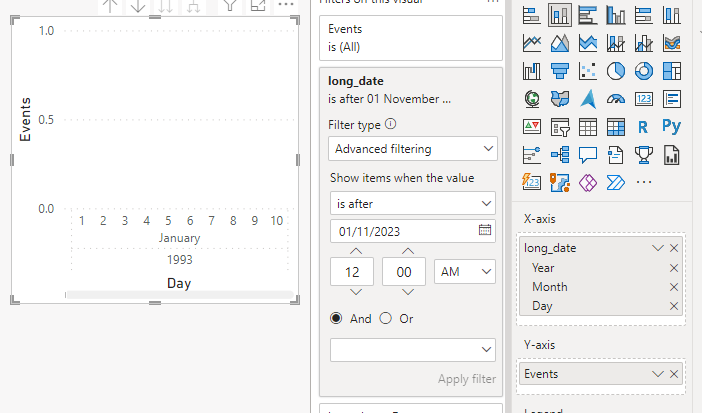Expand long_date X-axis field menu chevron
702x413 pixels.
(x=658, y=248)
